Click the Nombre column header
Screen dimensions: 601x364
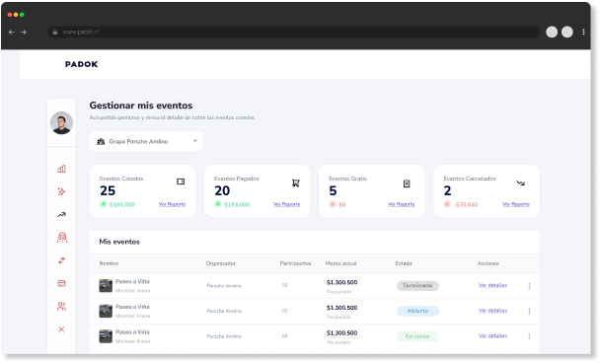coord(109,263)
